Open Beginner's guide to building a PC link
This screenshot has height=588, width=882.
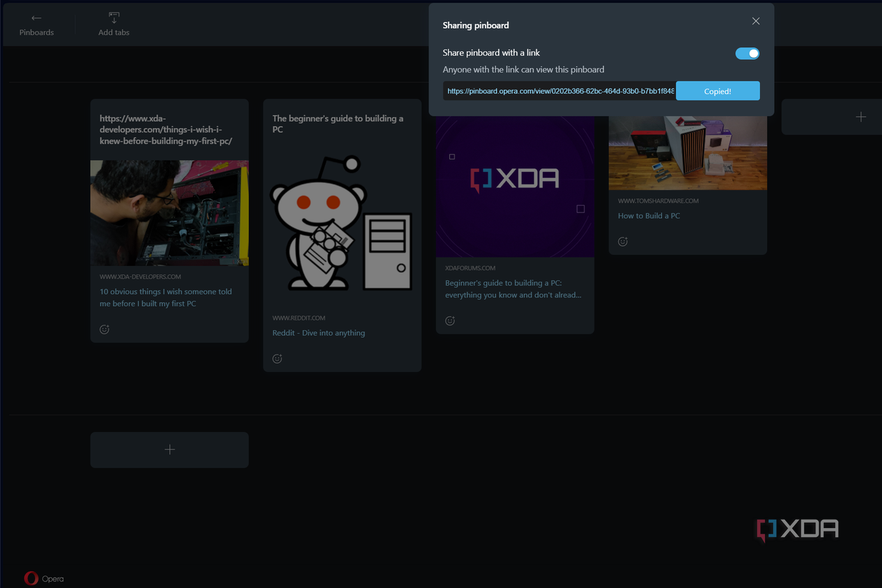tap(513, 289)
